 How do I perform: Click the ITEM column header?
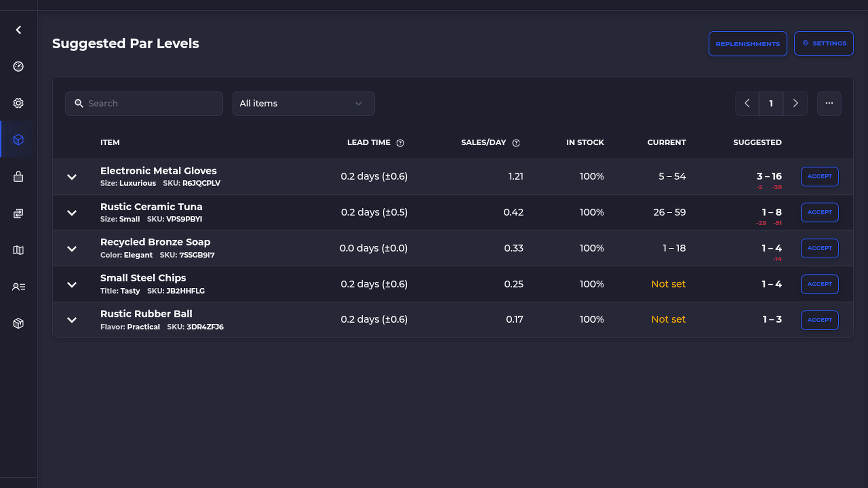(110, 142)
